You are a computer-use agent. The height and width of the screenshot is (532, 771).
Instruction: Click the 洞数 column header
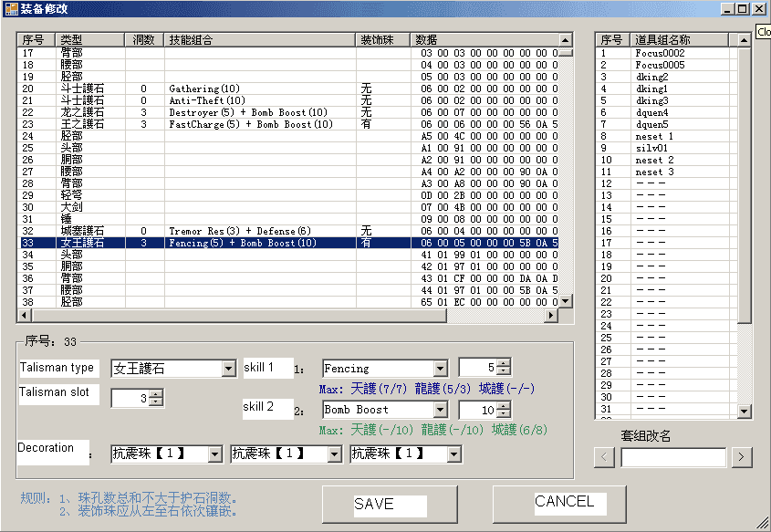(144, 40)
